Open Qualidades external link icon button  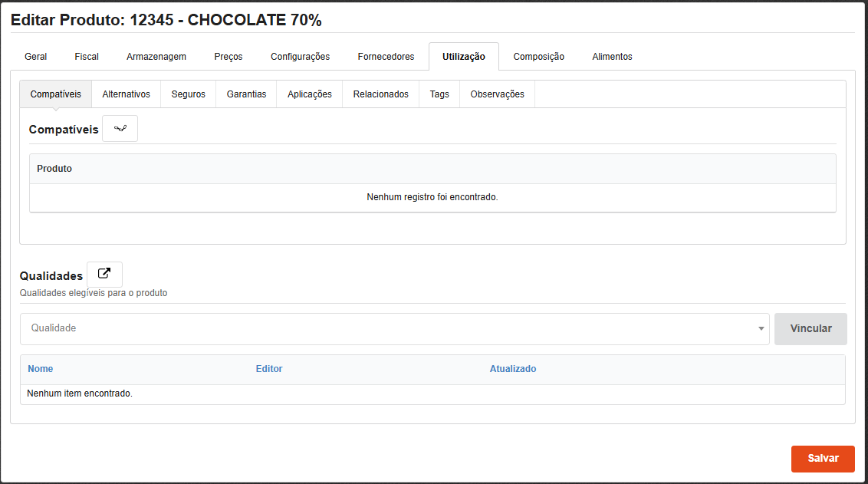[x=104, y=275]
